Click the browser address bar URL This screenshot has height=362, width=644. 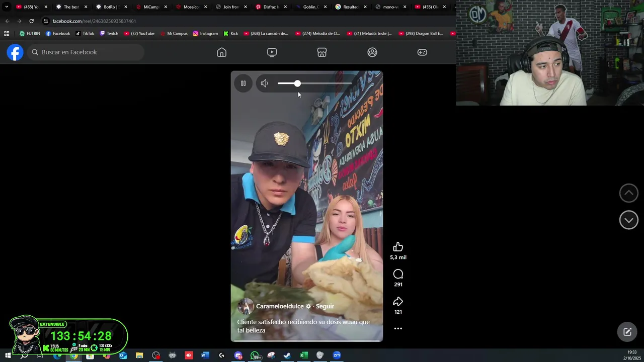coord(94,21)
